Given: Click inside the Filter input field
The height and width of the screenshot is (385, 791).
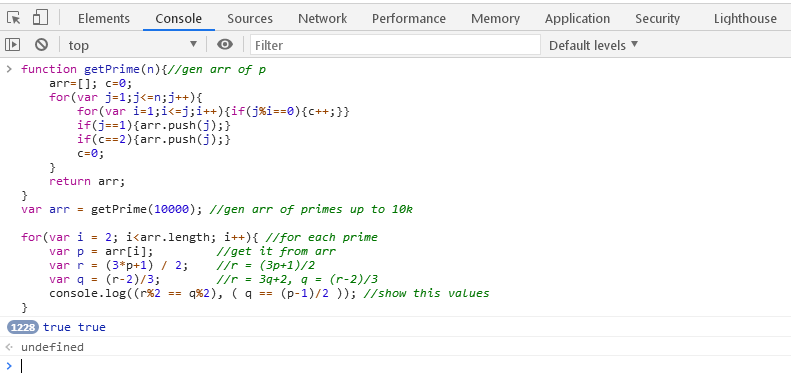Looking at the screenshot, I should pyautogui.click(x=396, y=45).
